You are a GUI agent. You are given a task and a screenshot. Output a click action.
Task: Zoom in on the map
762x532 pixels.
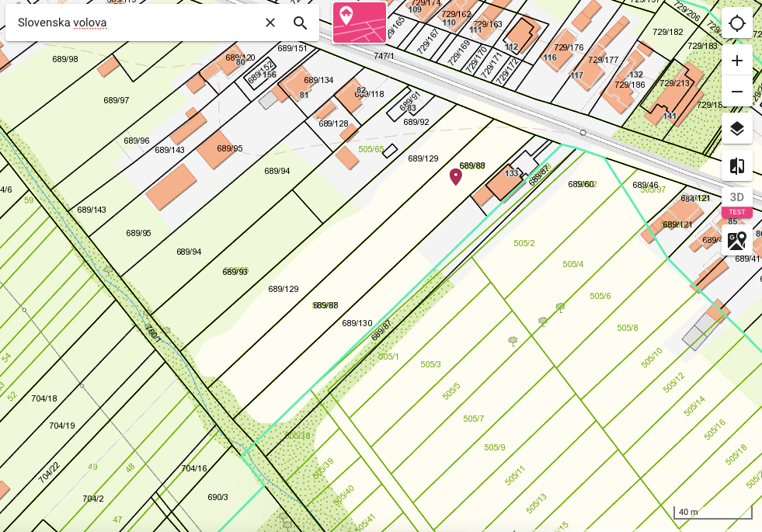[x=737, y=61]
